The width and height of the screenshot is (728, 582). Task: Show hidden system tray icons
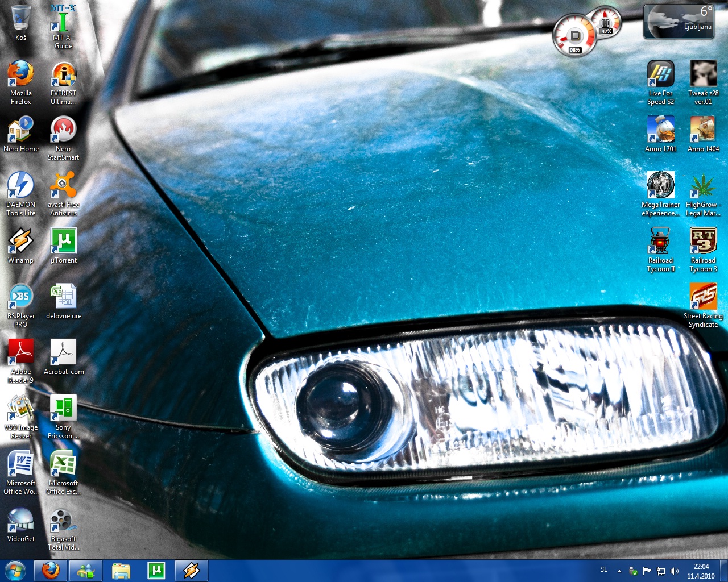coord(619,571)
